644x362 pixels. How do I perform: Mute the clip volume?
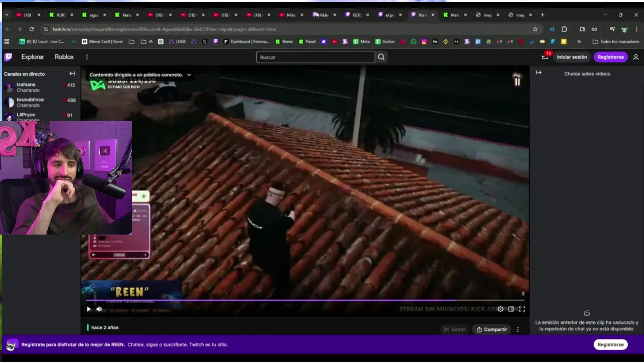(x=99, y=309)
